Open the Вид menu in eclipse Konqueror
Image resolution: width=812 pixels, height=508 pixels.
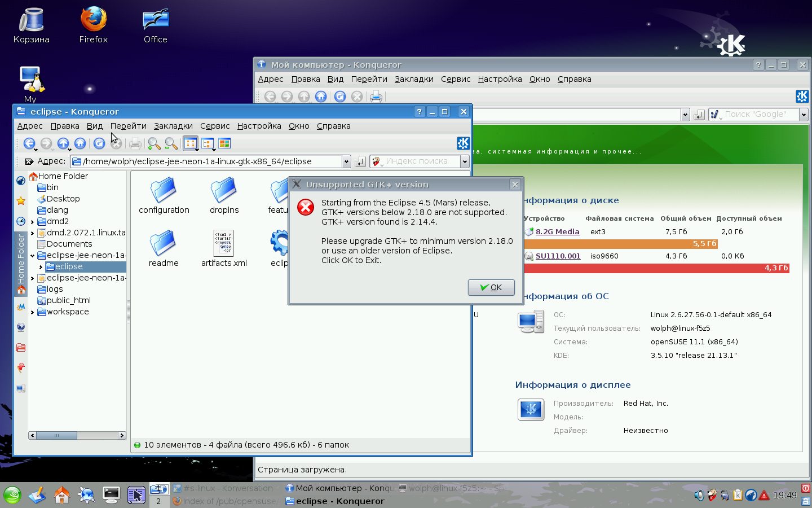tap(95, 126)
